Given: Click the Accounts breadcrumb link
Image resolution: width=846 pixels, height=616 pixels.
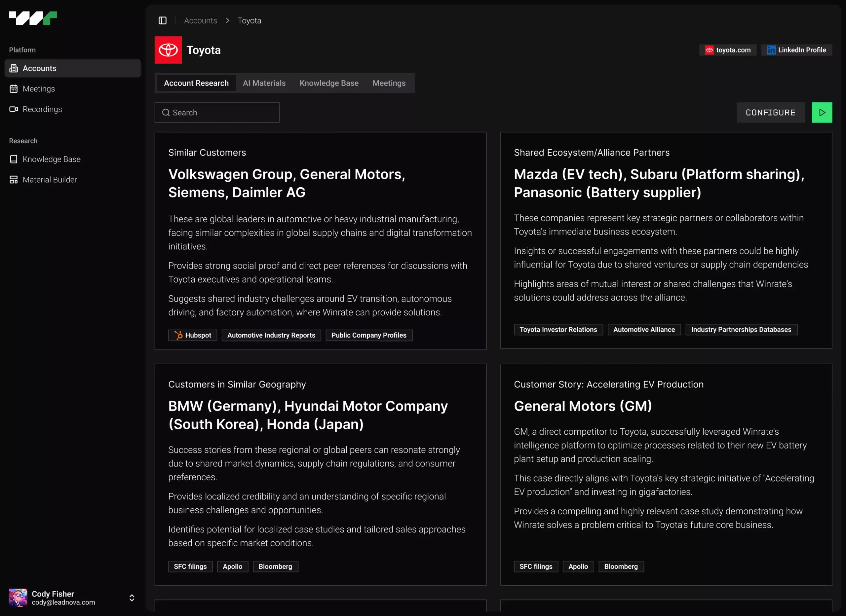Looking at the screenshot, I should click(x=200, y=20).
